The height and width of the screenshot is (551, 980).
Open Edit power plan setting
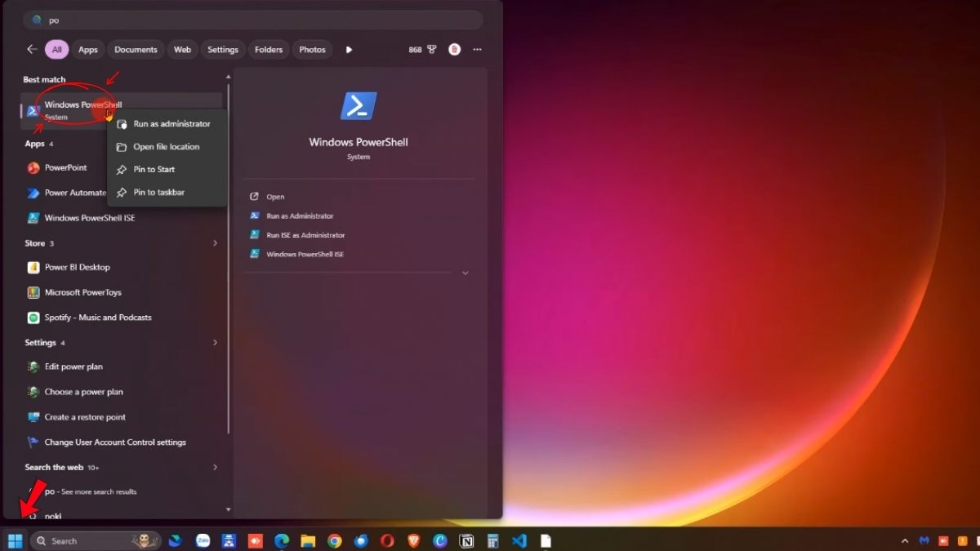click(x=122, y=367)
